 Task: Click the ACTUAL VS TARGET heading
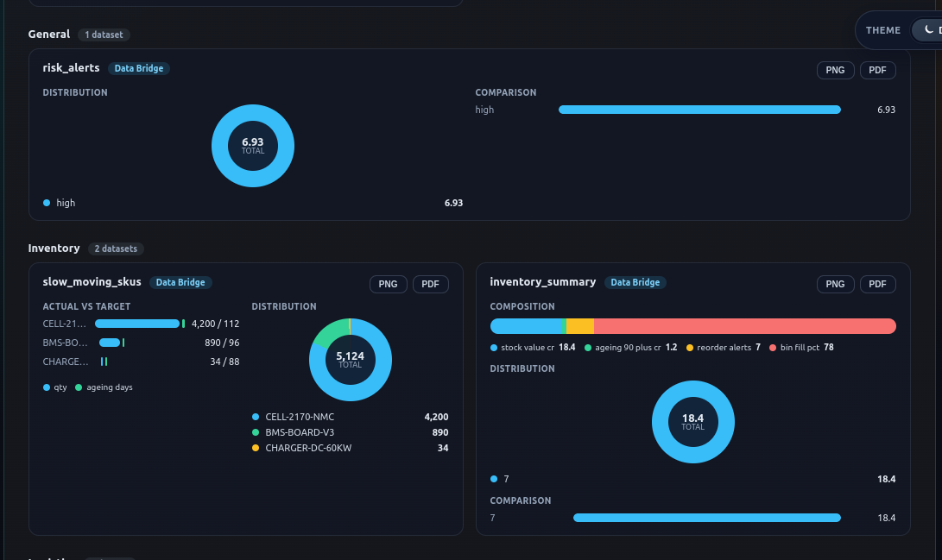(86, 306)
